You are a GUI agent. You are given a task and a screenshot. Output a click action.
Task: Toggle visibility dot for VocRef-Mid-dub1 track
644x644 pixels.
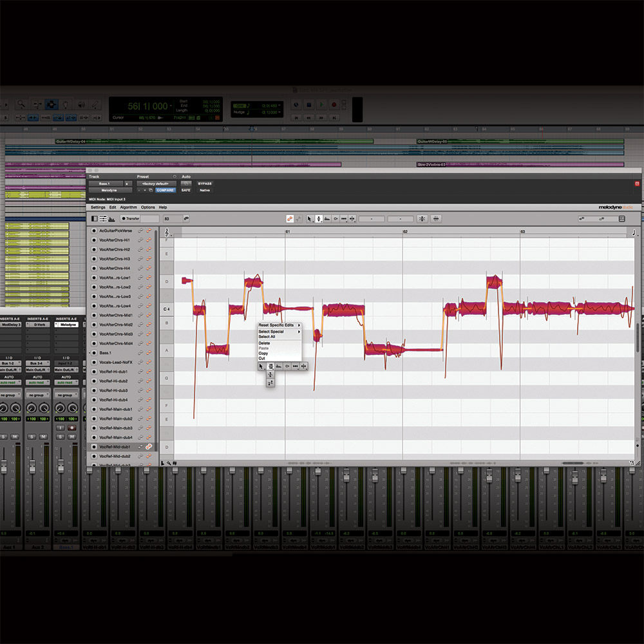coord(94,447)
